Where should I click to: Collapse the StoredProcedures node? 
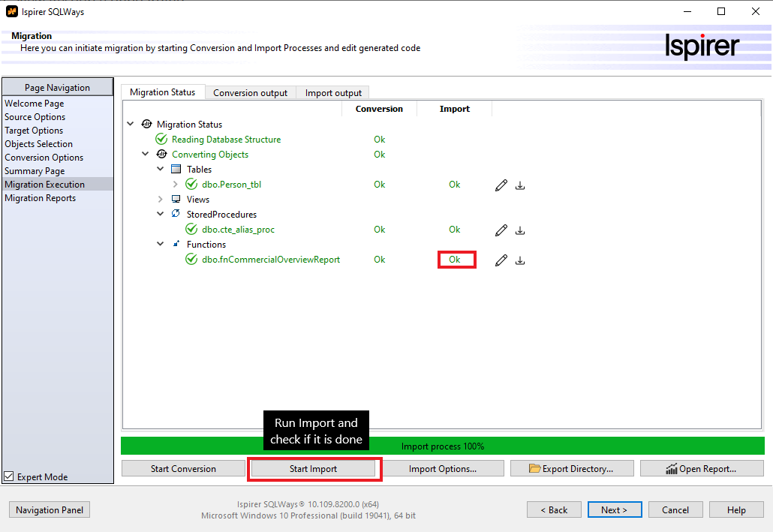[161, 215]
